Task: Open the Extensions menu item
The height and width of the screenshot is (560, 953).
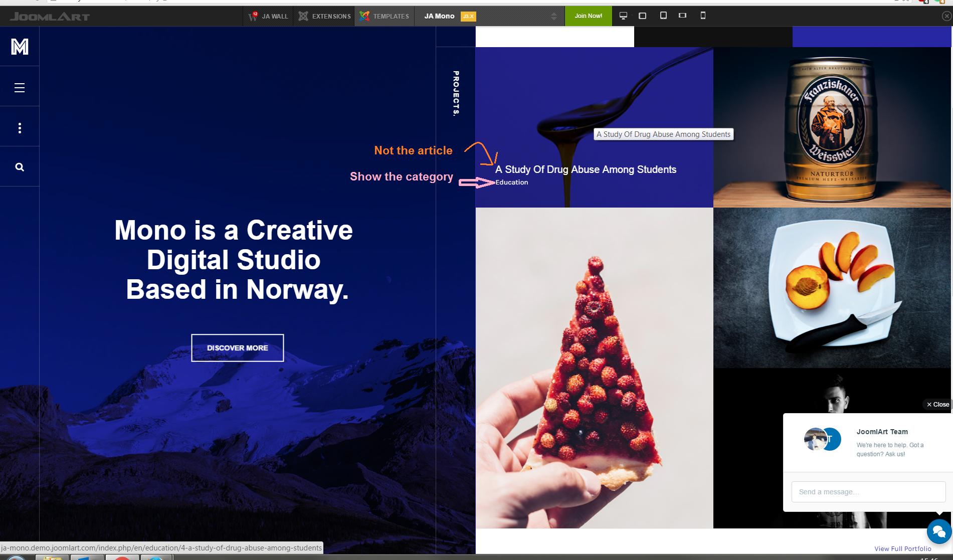Action: (x=324, y=16)
